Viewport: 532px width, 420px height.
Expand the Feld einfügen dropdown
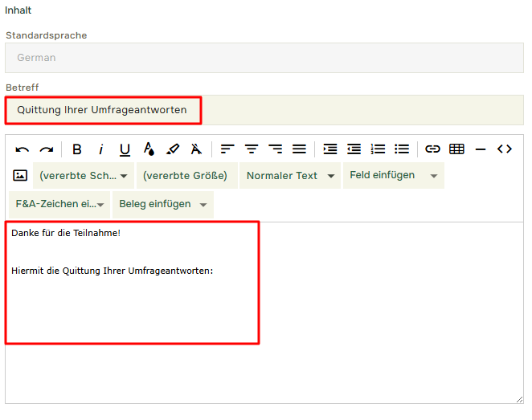(393, 176)
